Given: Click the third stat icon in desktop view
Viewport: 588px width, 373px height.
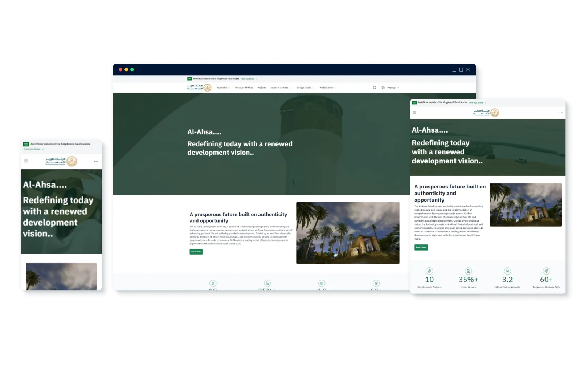Looking at the screenshot, I should [322, 283].
